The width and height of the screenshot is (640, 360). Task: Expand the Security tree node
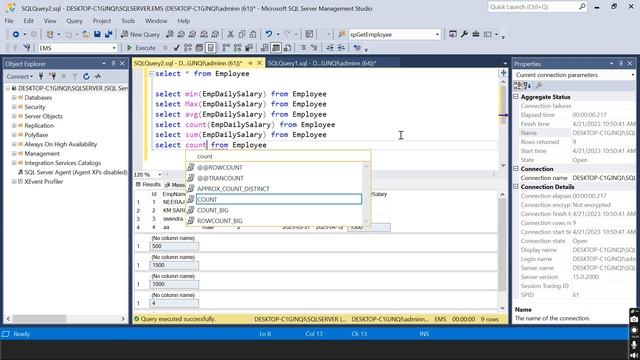coord(14,107)
